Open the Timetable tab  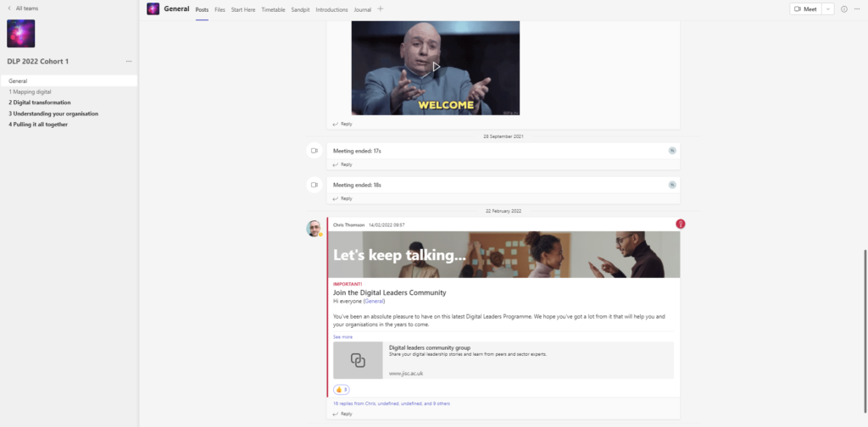coord(273,9)
